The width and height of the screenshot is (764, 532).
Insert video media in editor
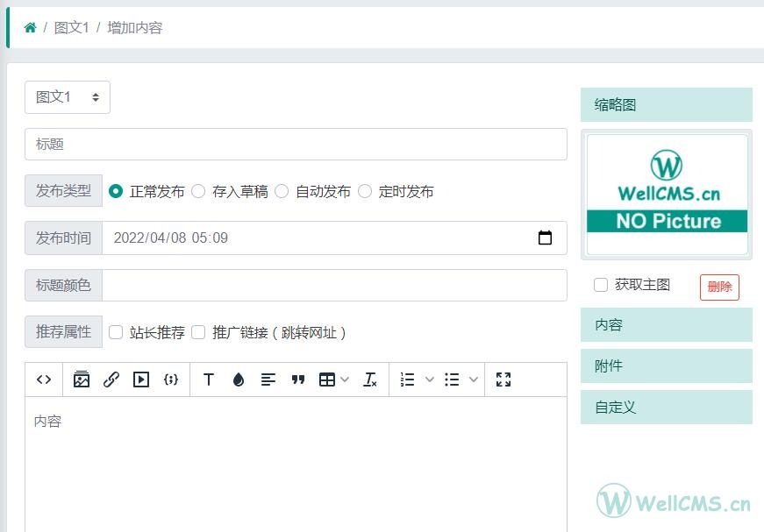[x=141, y=379]
